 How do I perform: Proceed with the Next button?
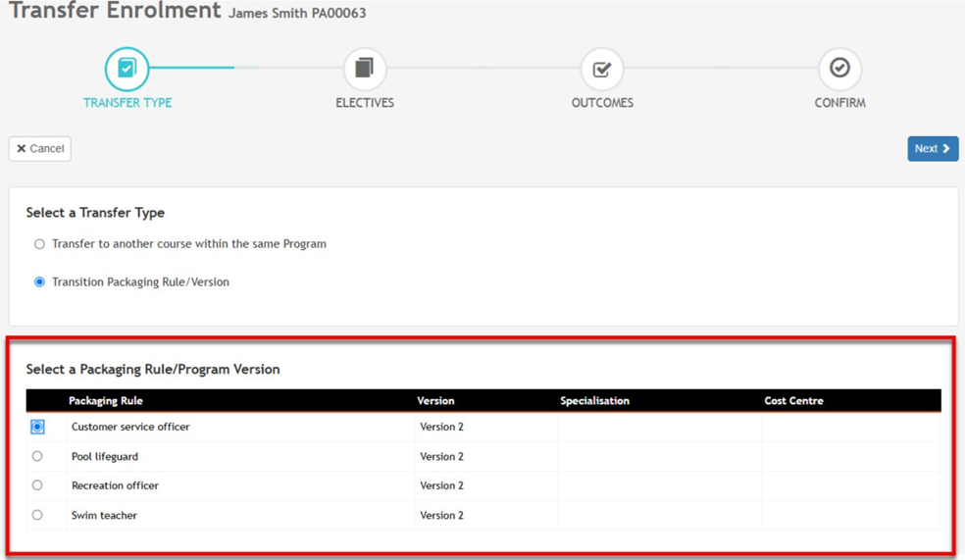933,148
